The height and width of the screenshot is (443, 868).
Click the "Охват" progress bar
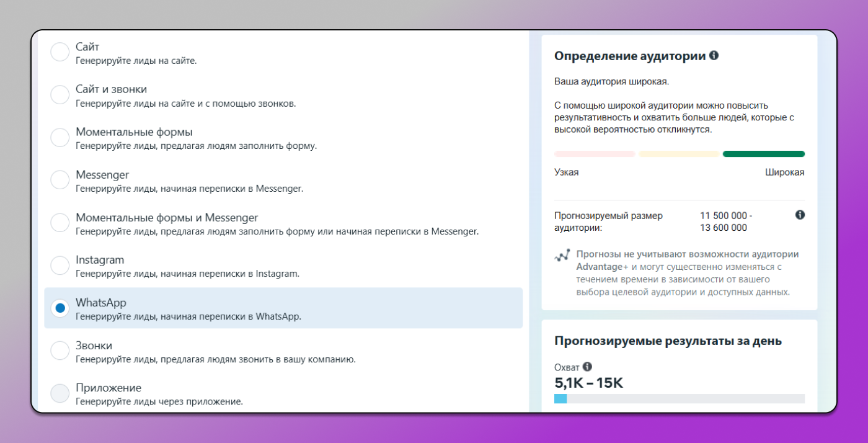(x=679, y=399)
